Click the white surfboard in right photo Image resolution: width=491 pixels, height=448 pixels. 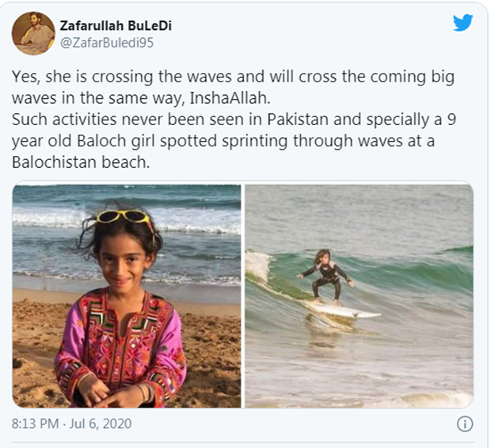click(343, 310)
